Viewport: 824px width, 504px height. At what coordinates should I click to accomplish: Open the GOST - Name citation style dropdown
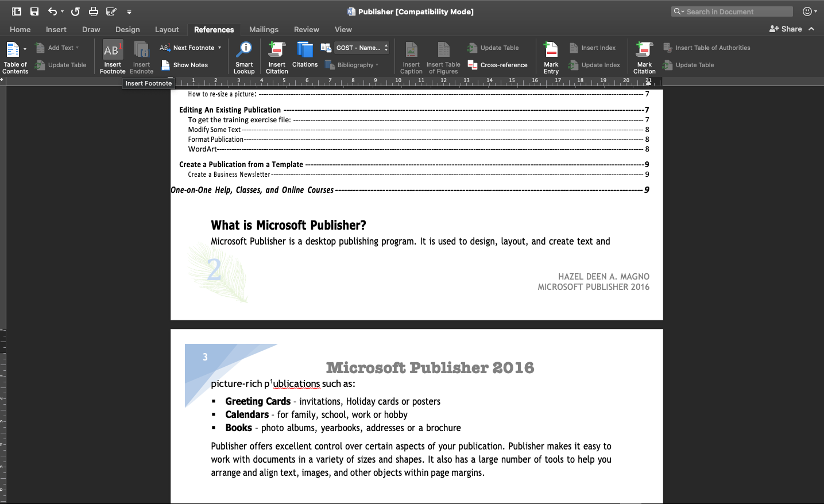coord(362,48)
